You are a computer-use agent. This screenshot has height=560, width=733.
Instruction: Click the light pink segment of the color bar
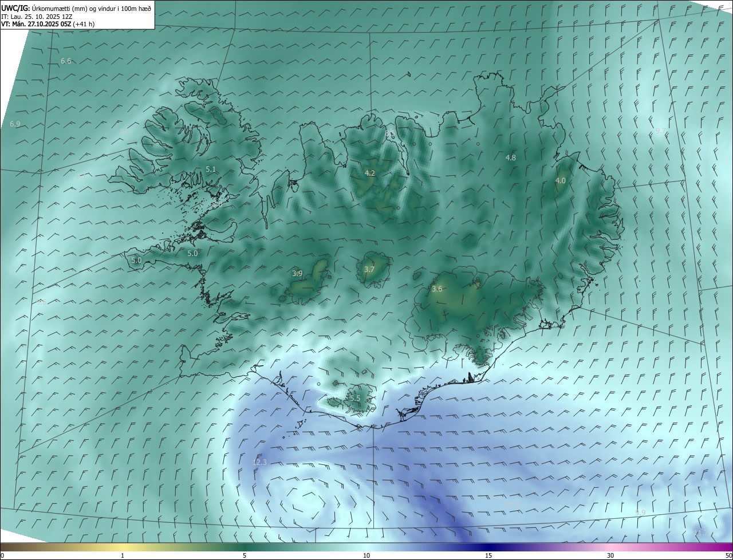point(610,547)
